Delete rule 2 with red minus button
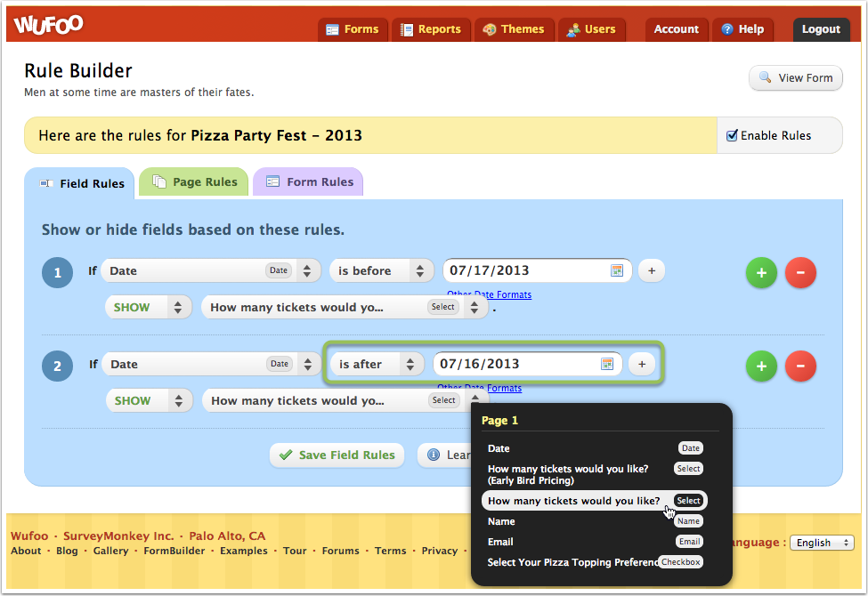 pyautogui.click(x=800, y=366)
